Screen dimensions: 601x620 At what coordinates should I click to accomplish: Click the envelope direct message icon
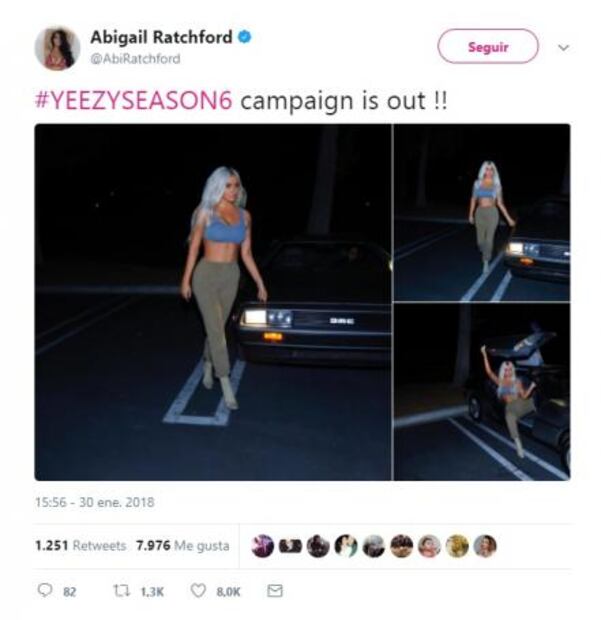coord(275,591)
